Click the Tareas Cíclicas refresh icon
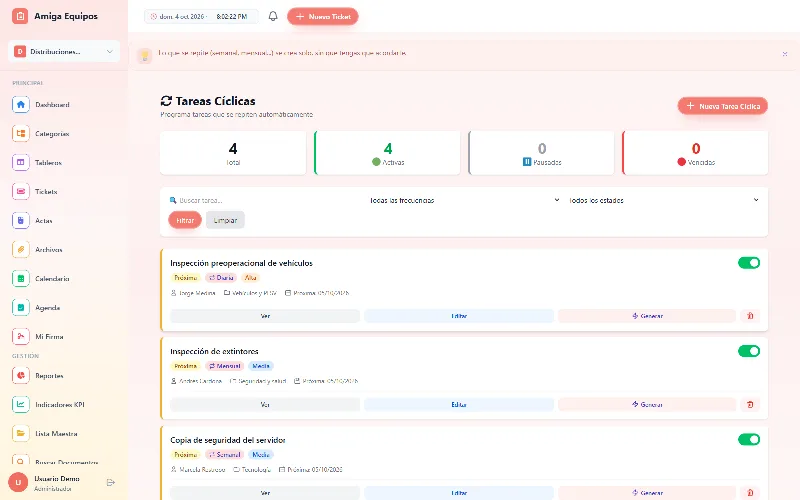Image resolution: width=800 pixels, height=500 pixels. 166,101
